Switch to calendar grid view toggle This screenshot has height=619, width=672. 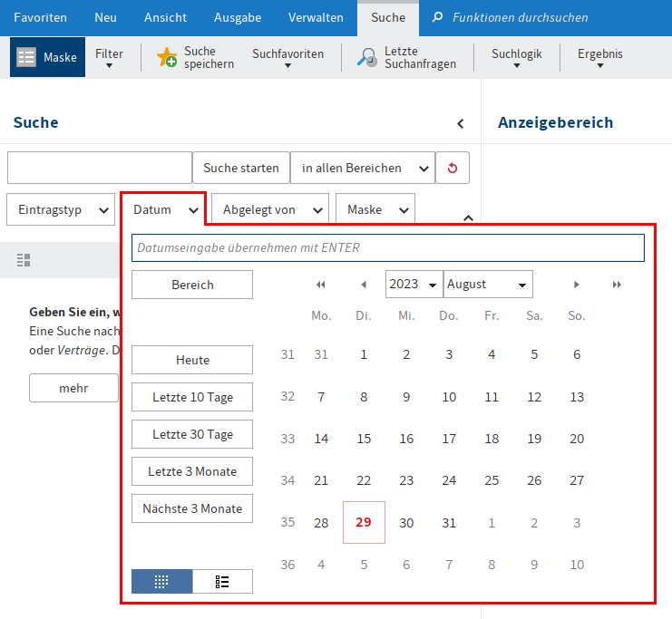tap(161, 582)
